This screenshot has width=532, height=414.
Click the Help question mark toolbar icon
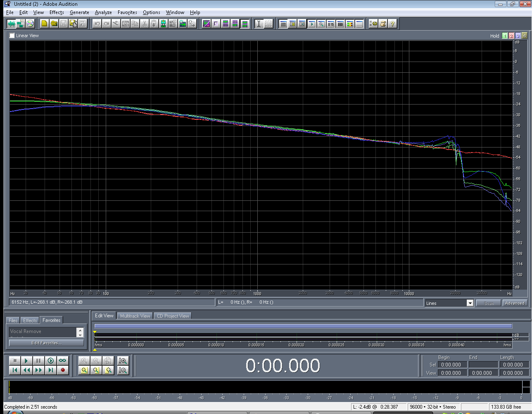[392, 24]
